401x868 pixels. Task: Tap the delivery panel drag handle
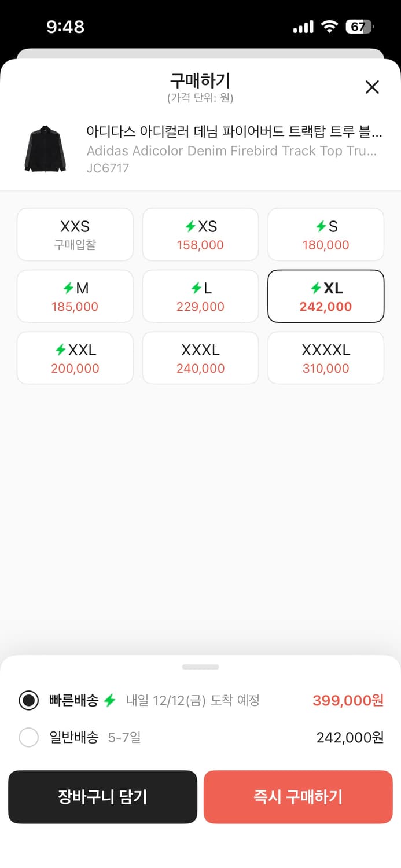200,667
